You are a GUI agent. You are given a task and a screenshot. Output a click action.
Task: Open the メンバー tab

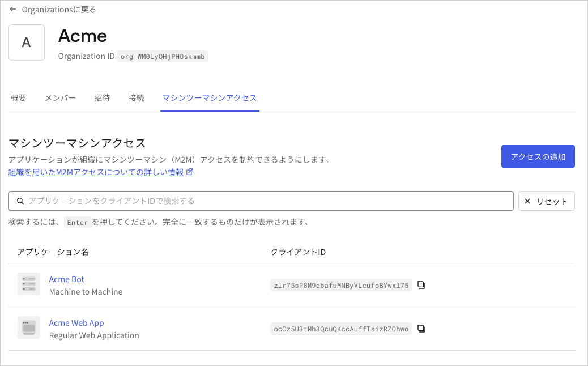60,98
